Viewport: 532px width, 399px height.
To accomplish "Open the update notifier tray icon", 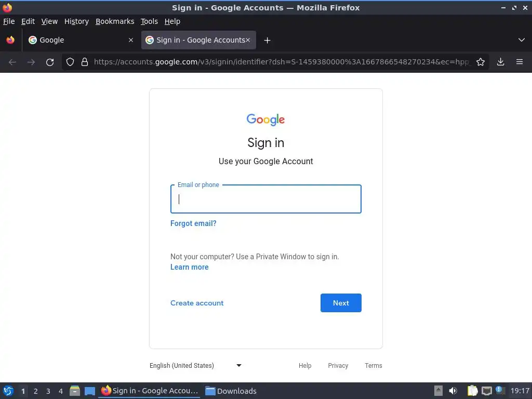I will point(500,390).
